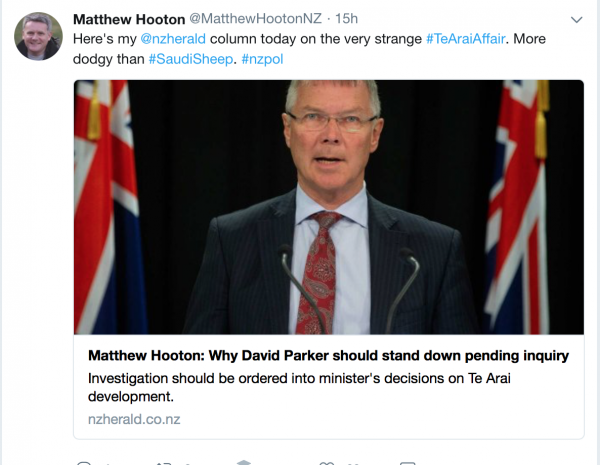
Task: Open the @MatthewHootonNZ handle link
Action: point(255,19)
